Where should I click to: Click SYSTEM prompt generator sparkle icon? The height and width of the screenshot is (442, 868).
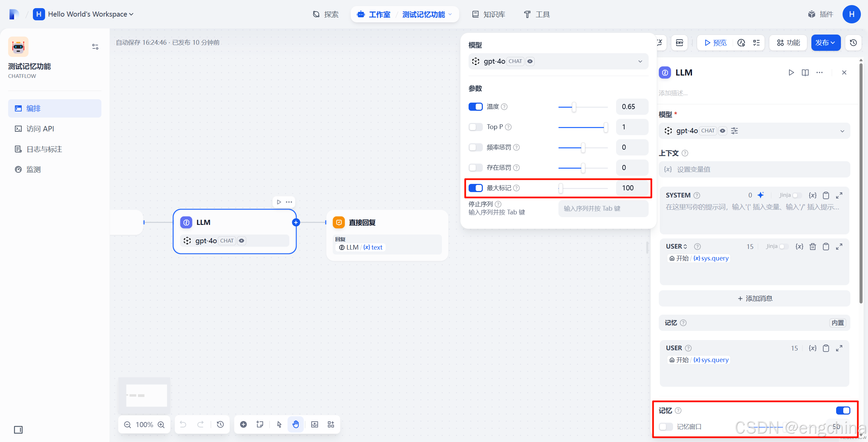click(761, 195)
